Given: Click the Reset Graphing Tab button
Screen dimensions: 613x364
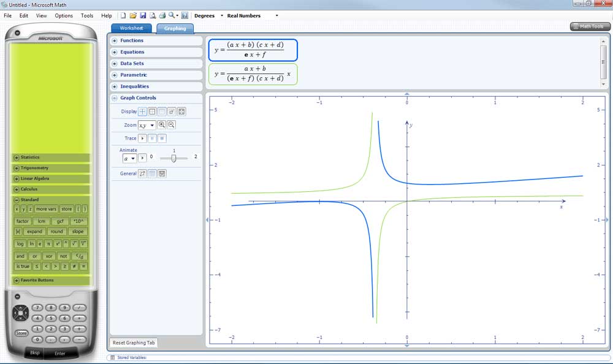Looking at the screenshot, I should (x=134, y=343).
